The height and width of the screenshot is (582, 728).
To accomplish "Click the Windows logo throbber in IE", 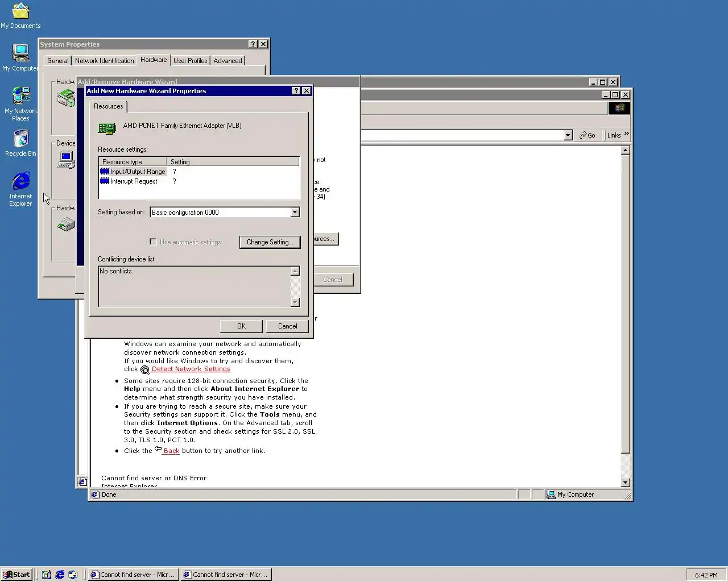I will pos(619,108).
